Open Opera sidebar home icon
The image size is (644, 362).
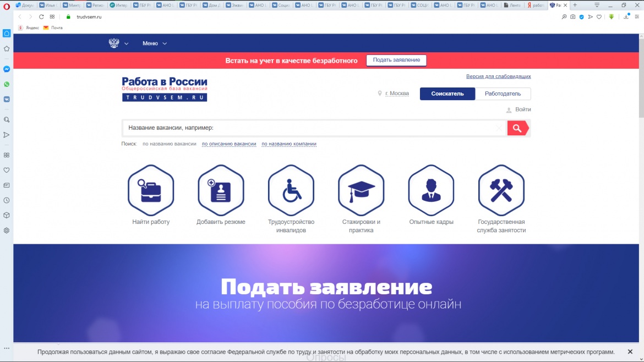(7, 33)
